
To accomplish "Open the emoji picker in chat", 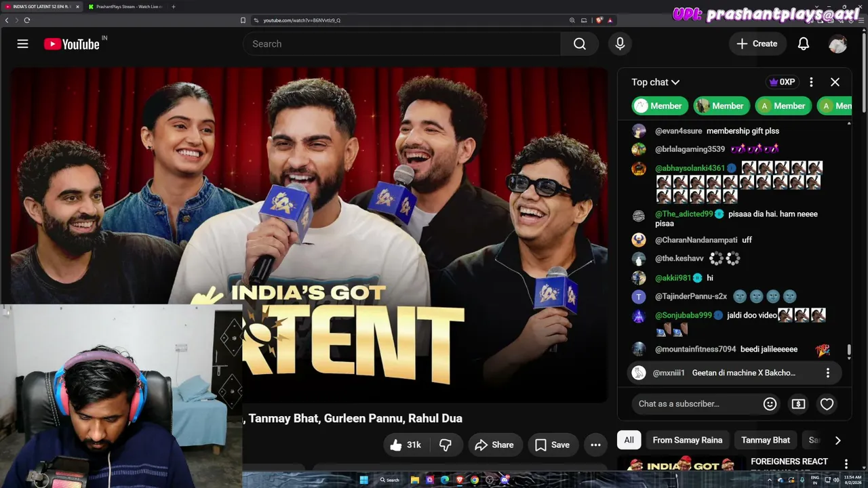I will [x=770, y=404].
